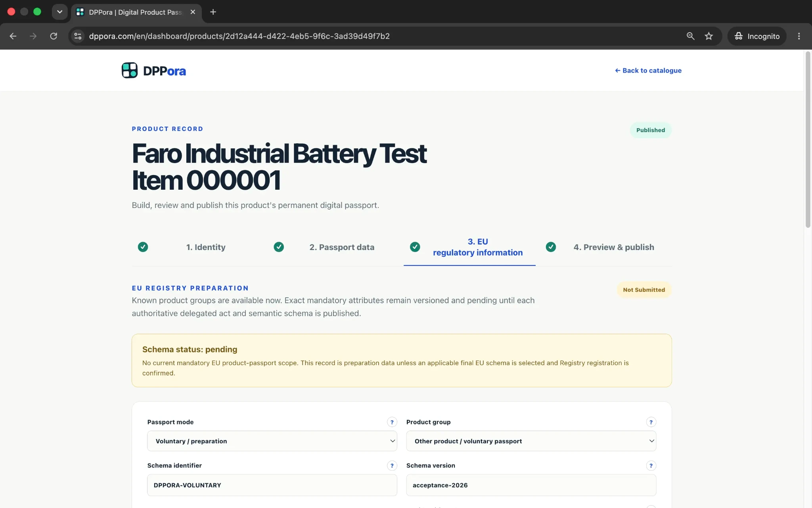The height and width of the screenshot is (508, 812).
Task: Click the zoom magnifier icon in address bar
Action: [690, 36]
